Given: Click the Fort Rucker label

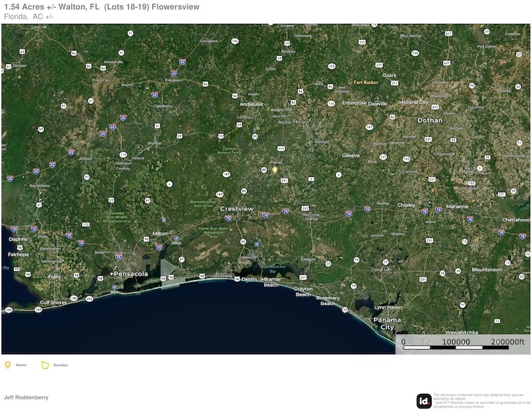Looking at the screenshot, I should coord(367,82).
